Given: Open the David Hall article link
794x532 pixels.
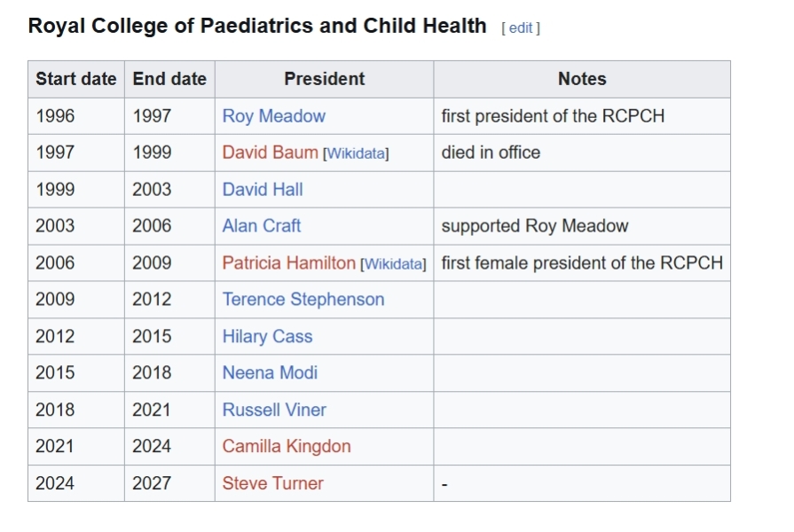Looking at the screenshot, I should [263, 190].
